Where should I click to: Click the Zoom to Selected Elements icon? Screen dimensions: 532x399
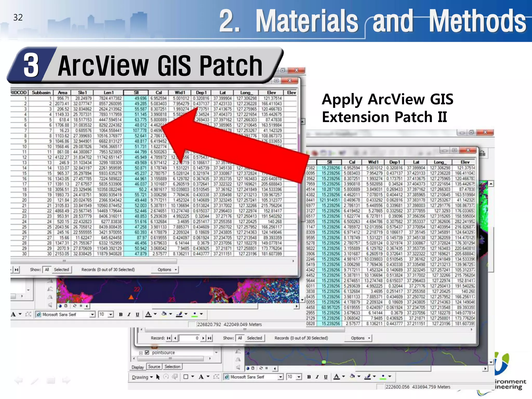click(x=175, y=377)
